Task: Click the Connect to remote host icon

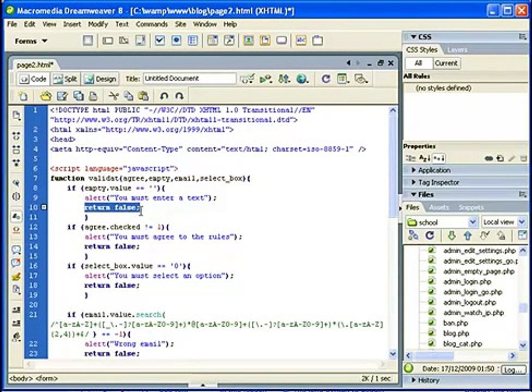Action: point(413,235)
